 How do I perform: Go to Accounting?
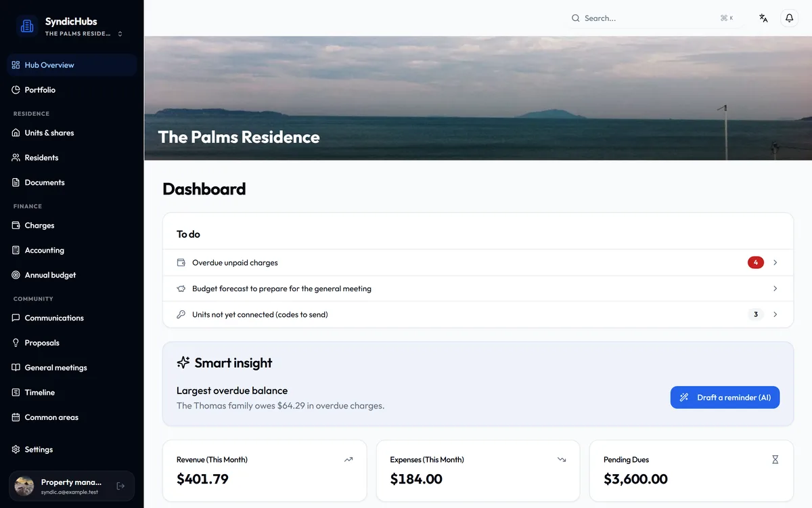72,250
